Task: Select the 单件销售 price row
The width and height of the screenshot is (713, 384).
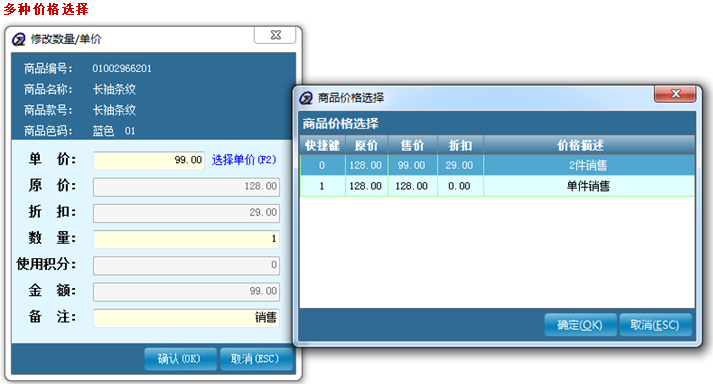Action: [497, 186]
